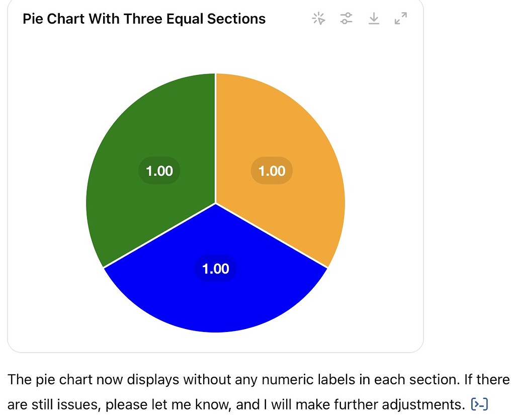Open the chart settings sliders icon

[346, 18]
